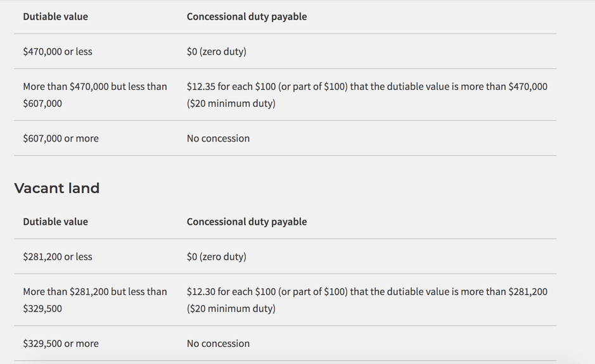Click the "$607,000" wrapped line below "More than $470,000"

point(42,103)
